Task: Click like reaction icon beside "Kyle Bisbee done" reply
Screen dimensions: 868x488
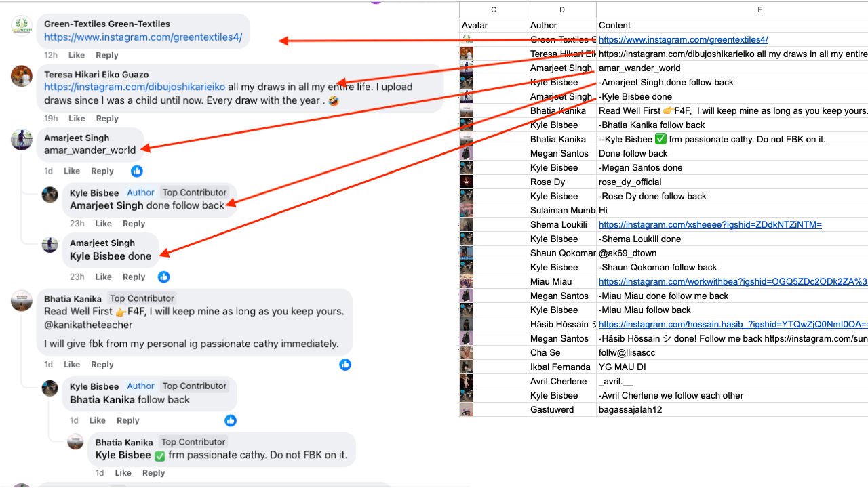Action: 163,277
